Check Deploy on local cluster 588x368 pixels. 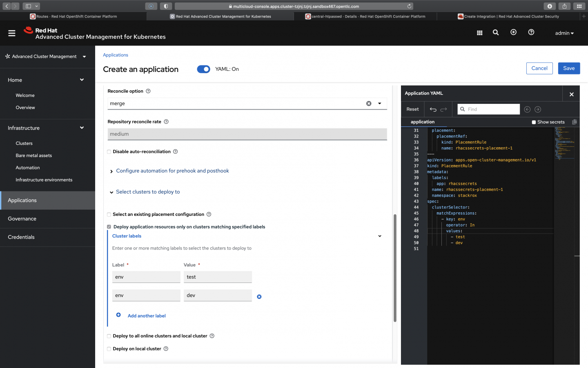109,349
